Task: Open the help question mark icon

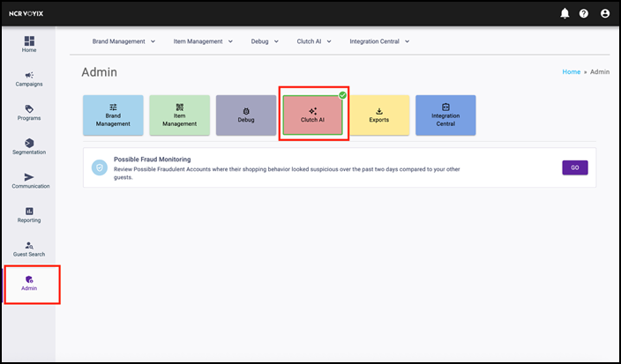Action: click(584, 13)
